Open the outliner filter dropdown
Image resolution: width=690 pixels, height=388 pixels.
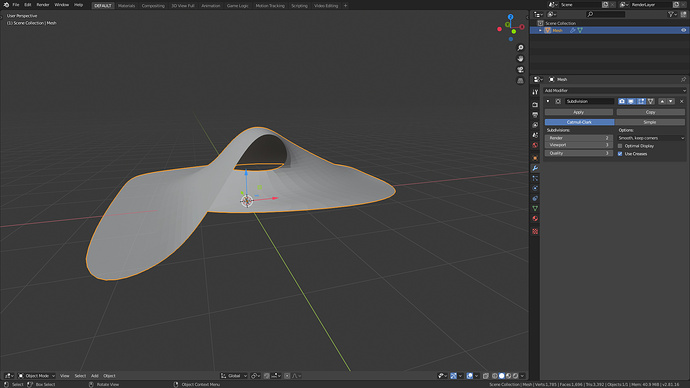coord(672,15)
